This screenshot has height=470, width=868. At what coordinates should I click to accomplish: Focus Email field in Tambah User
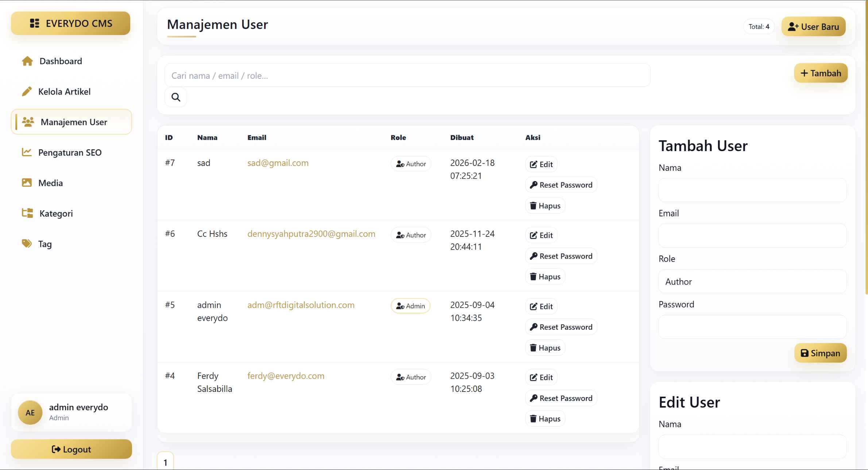point(752,236)
